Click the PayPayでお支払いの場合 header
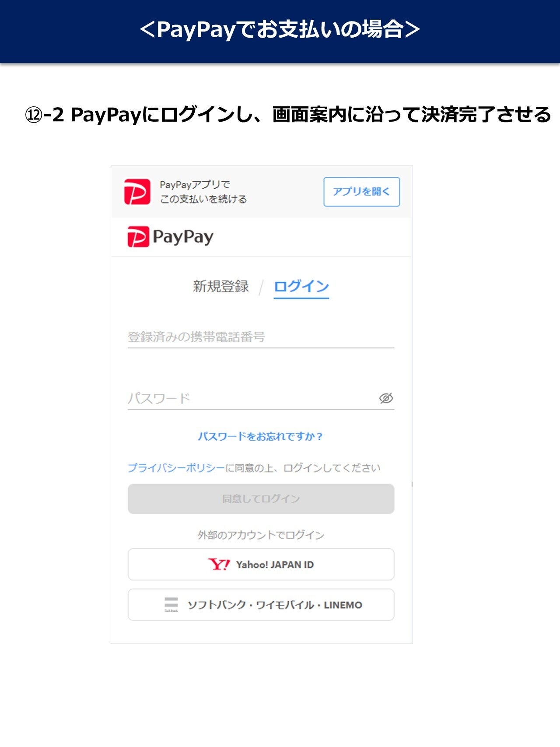 [280, 30]
